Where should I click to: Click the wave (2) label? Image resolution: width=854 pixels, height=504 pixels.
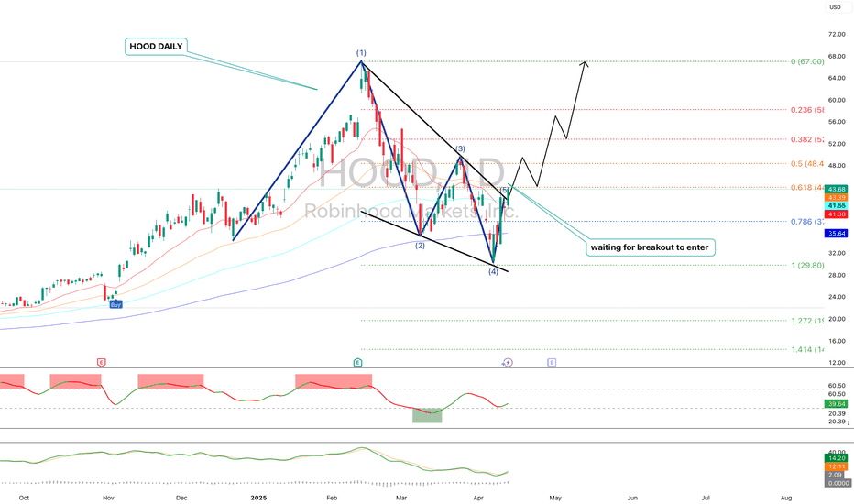pyautogui.click(x=420, y=246)
